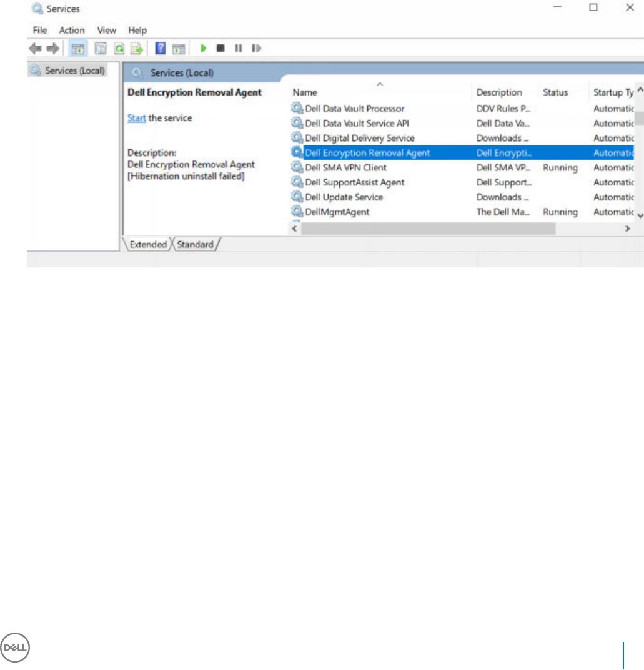The height and width of the screenshot is (670, 644).
Task: Sort by the Startup Type column header
Action: pyautogui.click(x=613, y=92)
